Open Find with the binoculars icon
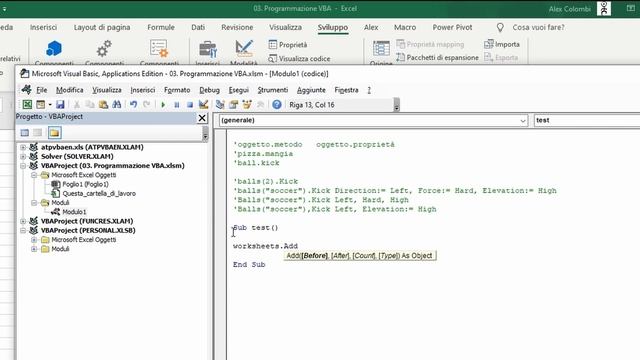The height and width of the screenshot is (360, 640). (x=116, y=105)
